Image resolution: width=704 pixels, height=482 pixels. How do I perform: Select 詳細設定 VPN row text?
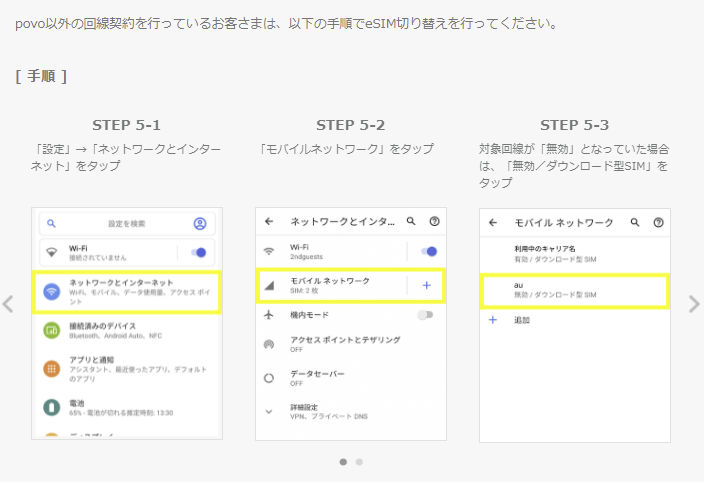click(x=329, y=412)
